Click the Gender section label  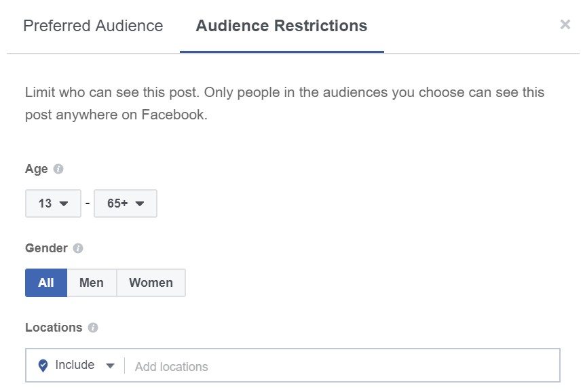46,248
